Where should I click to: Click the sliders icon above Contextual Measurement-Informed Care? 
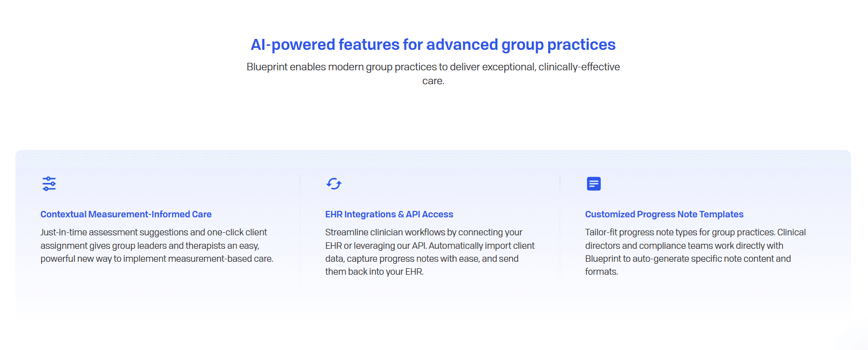pyautogui.click(x=49, y=184)
